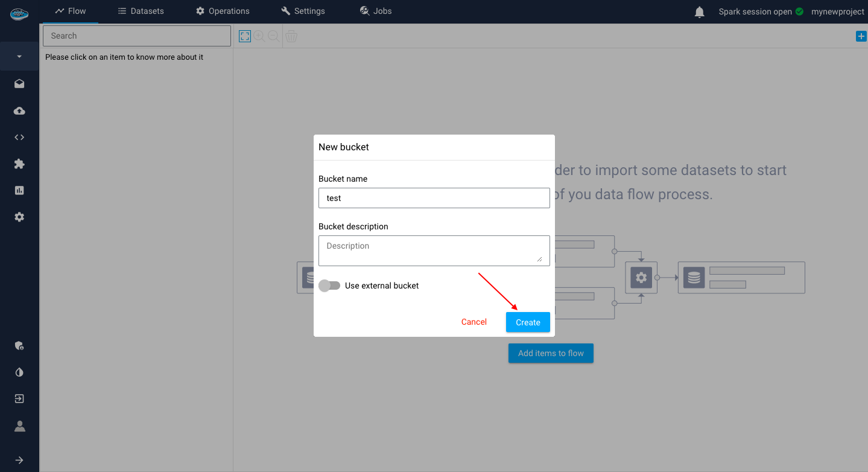The height and width of the screenshot is (472, 868).
Task: Click the Bucket name input field
Action: pyautogui.click(x=434, y=198)
